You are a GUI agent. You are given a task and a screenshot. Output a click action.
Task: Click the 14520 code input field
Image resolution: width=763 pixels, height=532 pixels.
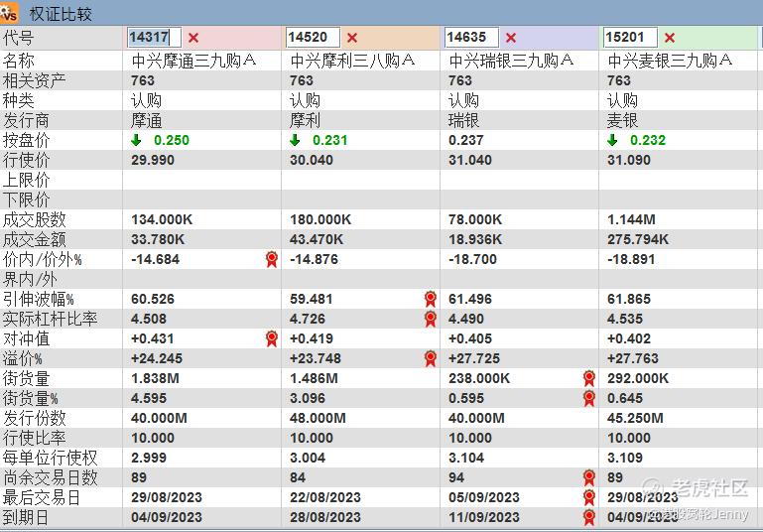pyautogui.click(x=313, y=37)
